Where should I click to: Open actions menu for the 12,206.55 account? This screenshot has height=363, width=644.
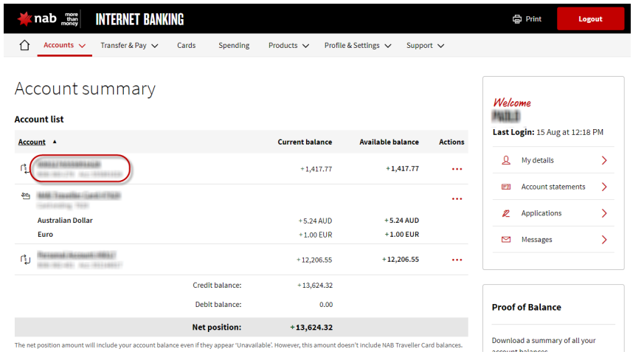457,260
